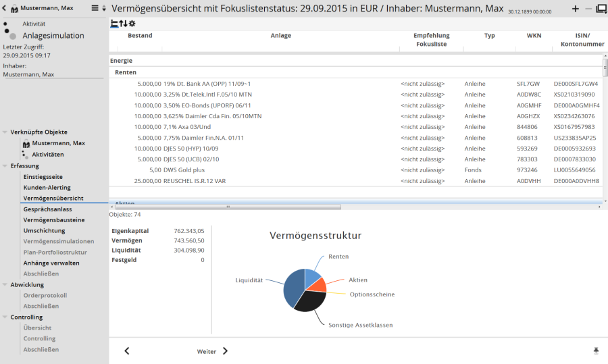Collapse the Controlling tree section

click(x=5, y=317)
